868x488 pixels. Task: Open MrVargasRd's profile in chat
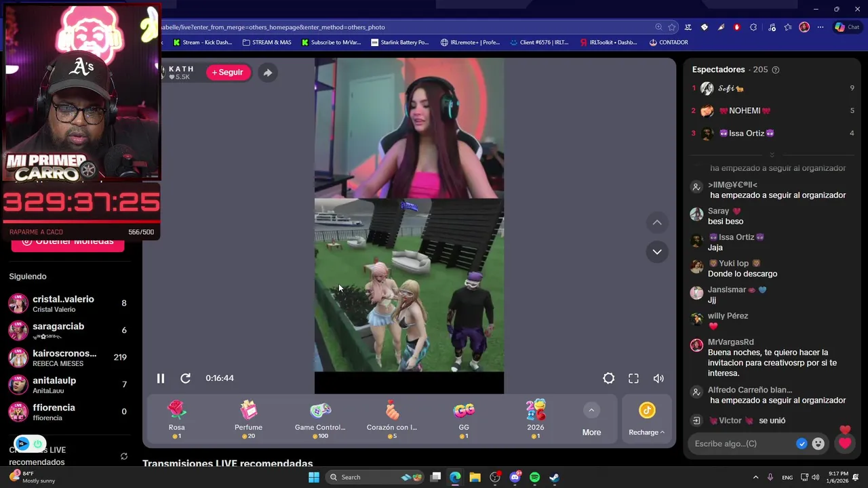(730, 342)
